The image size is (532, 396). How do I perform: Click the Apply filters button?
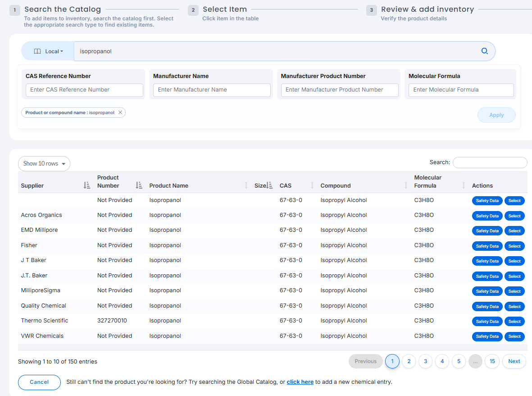(496, 115)
